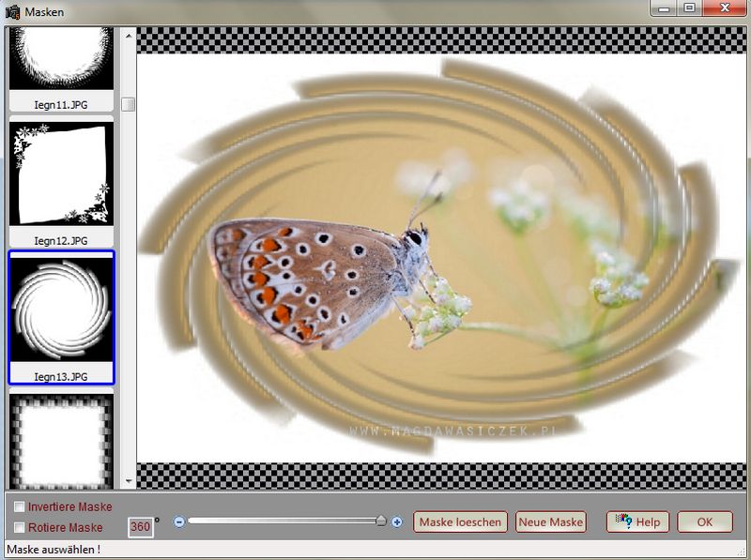This screenshot has height=560, width=751.
Task: Enable the Invertiere Maske checkbox
Action: point(20,507)
